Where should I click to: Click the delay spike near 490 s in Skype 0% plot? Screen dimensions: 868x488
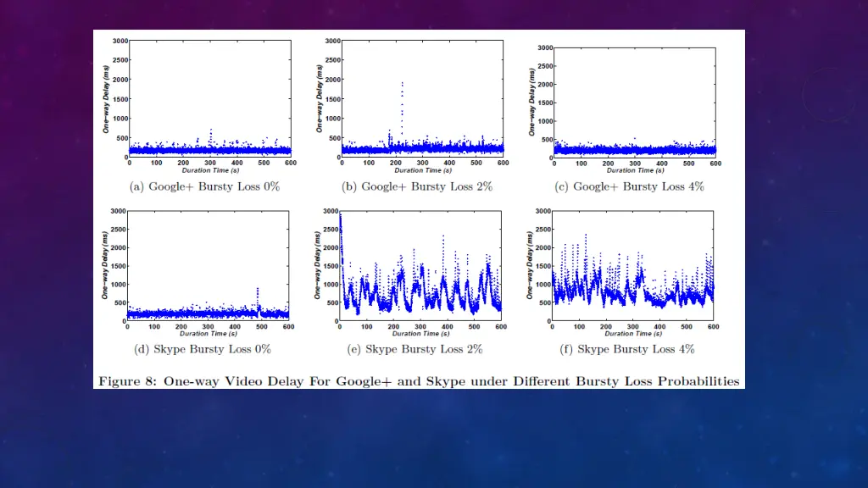258,299
